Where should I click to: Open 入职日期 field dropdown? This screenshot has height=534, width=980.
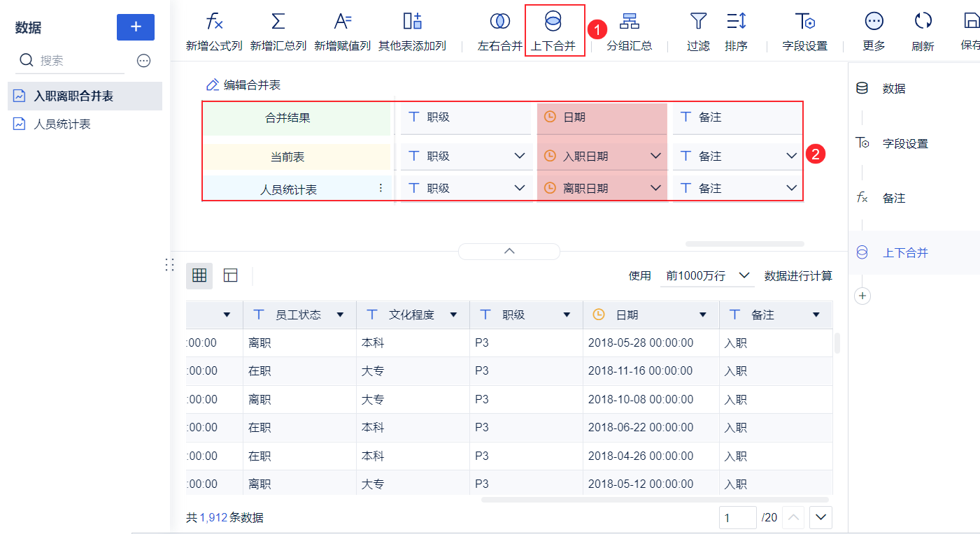point(655,156)
